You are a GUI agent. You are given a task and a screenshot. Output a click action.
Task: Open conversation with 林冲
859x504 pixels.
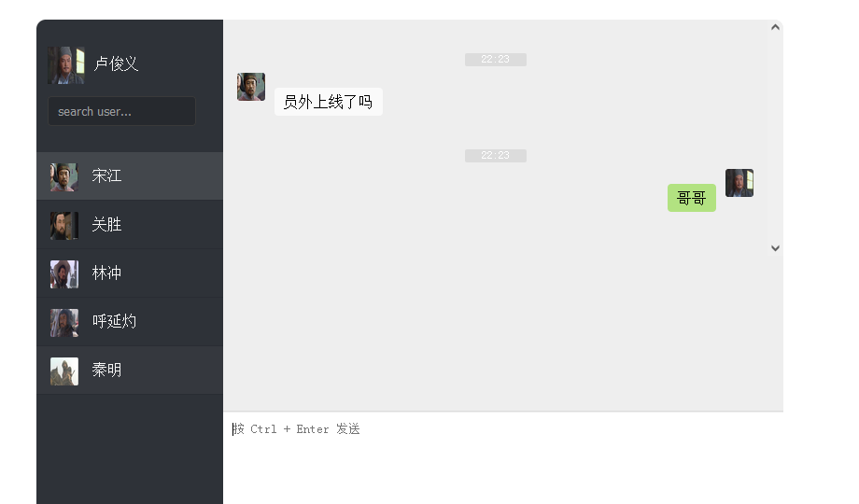tap(130, 273)
